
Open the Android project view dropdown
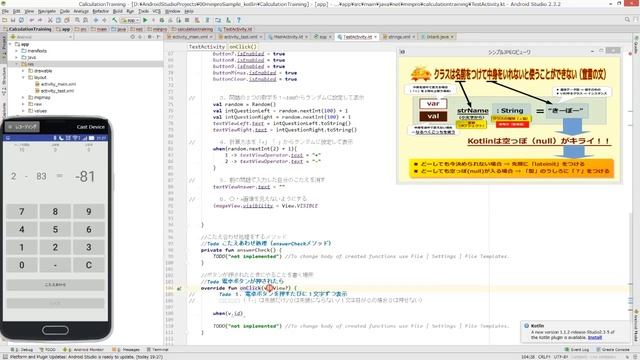pos(41,37)
